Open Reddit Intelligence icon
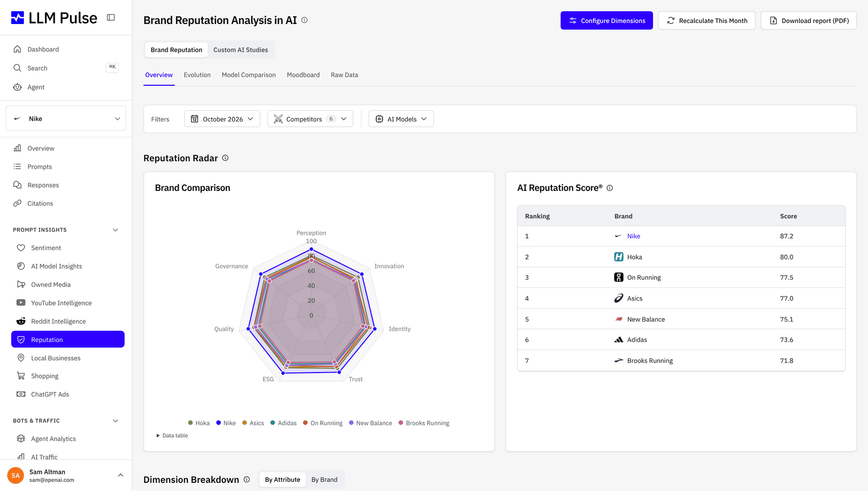The image size is (868, 491). (x=21, y=321)
